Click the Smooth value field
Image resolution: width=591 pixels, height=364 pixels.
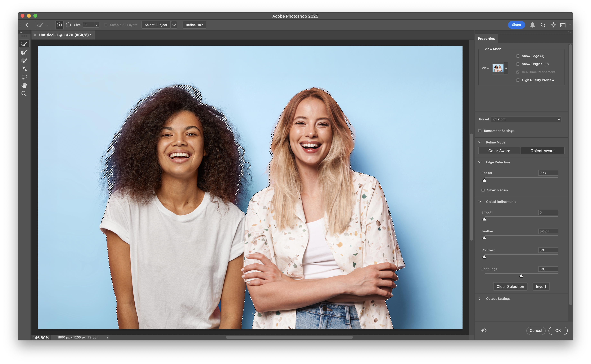(x=548, y=212)
